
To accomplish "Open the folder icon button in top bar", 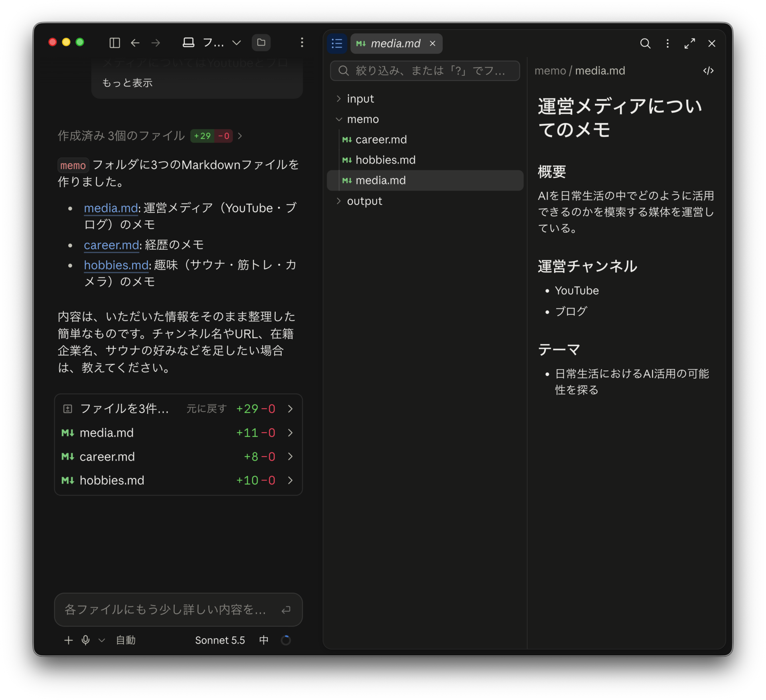I will click(x=261, y=43).
